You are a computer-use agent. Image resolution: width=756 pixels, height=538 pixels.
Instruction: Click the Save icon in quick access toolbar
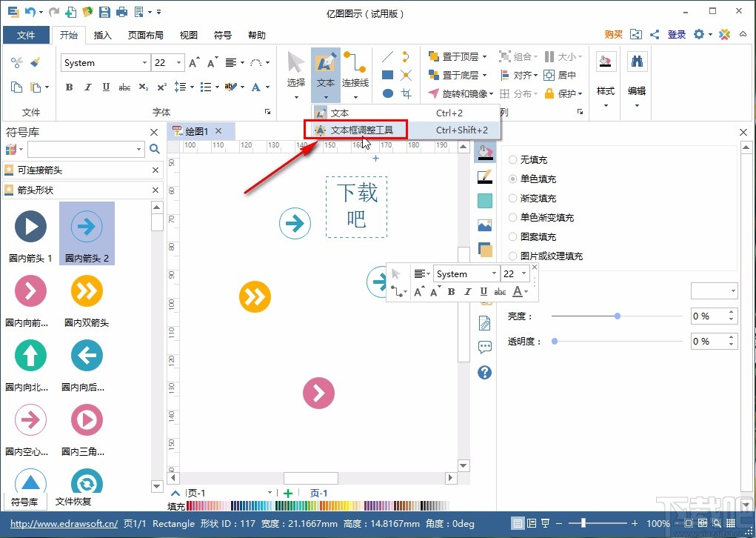pos(104,12)
